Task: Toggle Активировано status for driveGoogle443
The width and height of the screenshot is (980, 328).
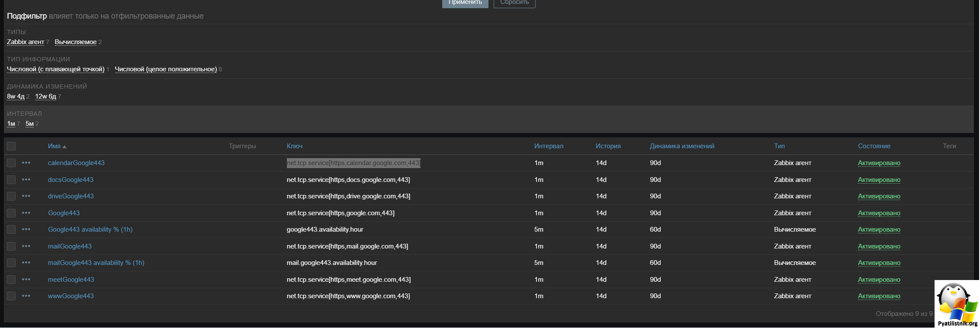Action: 879,196
